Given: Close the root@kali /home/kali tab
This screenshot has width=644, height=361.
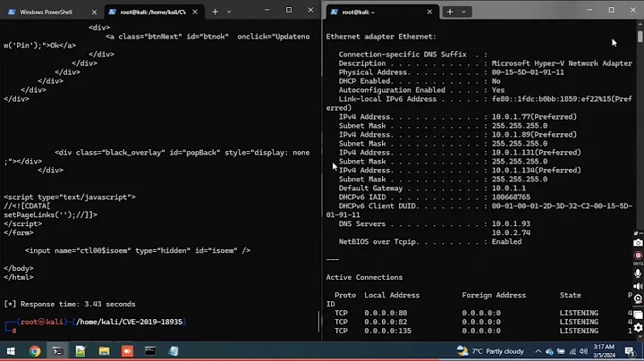Looking at the screenshot, I should [x=195, y=12].
